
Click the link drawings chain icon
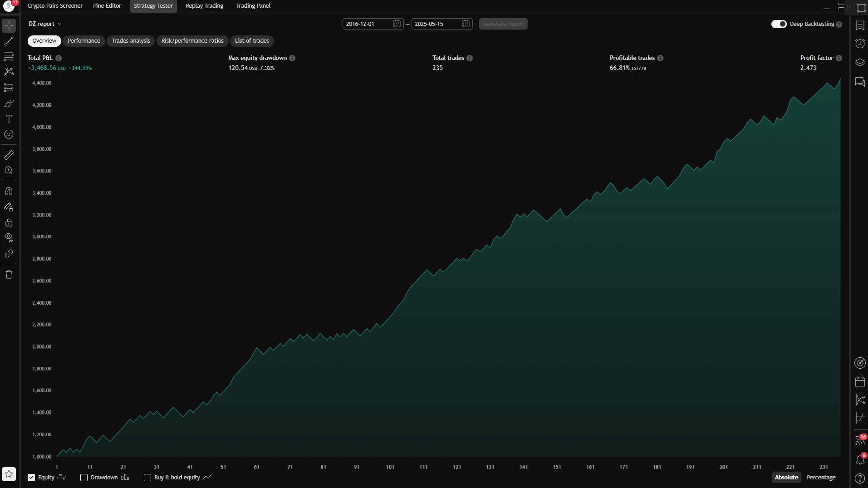[9, 254]
